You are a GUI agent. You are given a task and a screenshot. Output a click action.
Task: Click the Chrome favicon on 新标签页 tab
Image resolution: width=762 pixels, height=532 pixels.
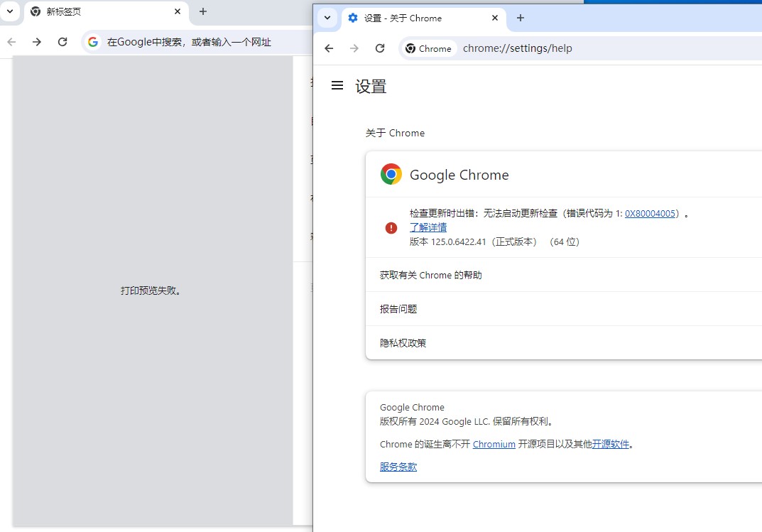pyautogui.click(x=36, y=11)
